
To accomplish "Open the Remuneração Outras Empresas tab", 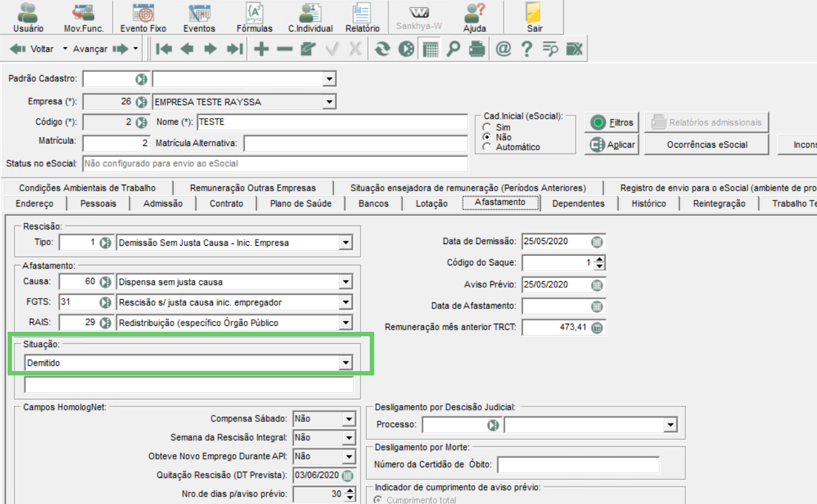I will pyautogui.click(x=253, y=187).
